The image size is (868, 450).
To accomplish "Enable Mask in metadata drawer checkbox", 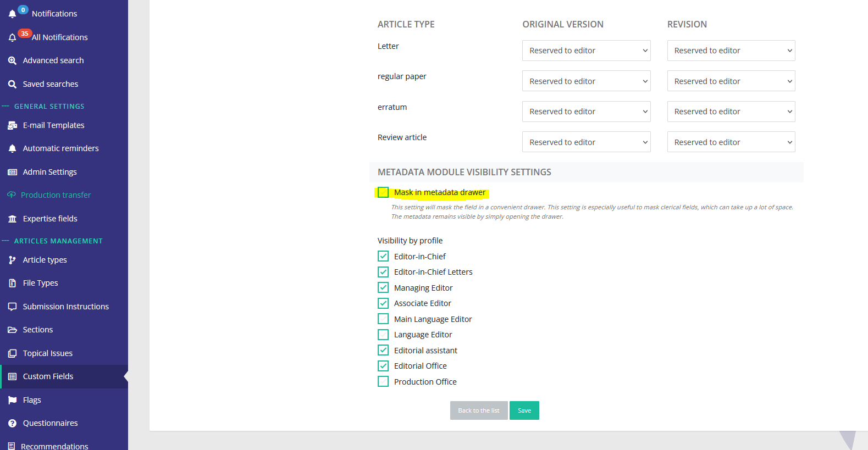I will 383,192.
